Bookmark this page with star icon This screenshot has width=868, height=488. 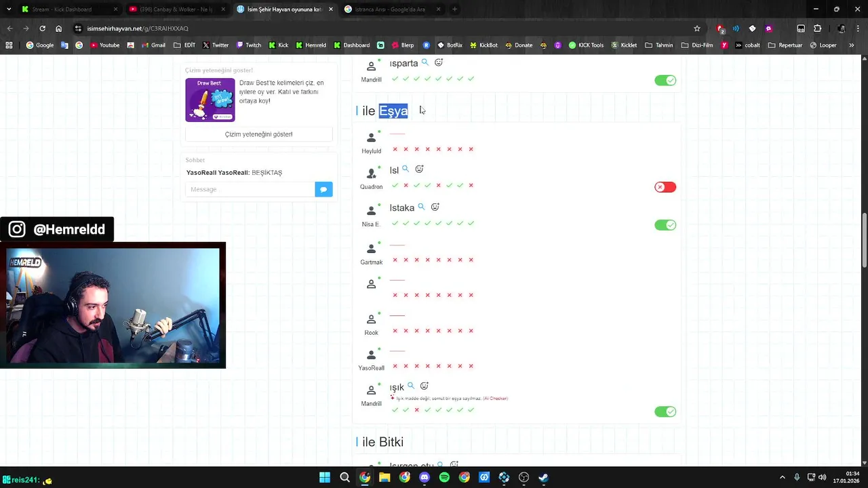pyautogui.click(x=696, y=28)
